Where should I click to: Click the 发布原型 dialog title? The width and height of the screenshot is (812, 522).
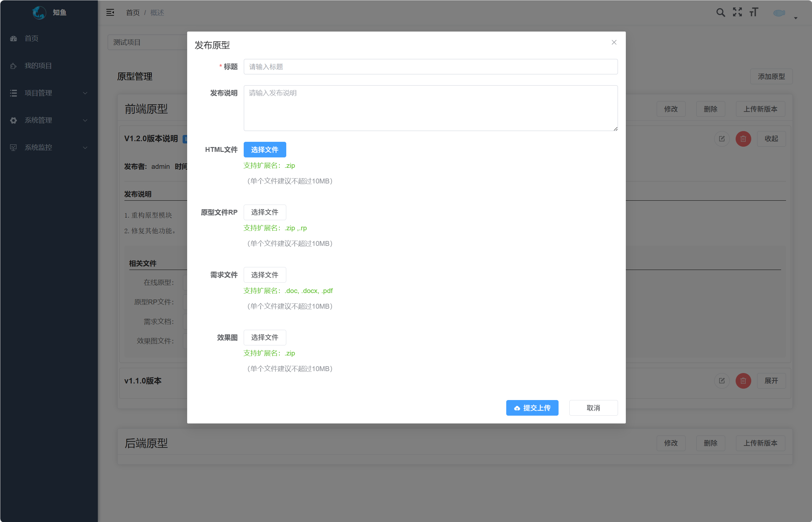pos(212,45)
